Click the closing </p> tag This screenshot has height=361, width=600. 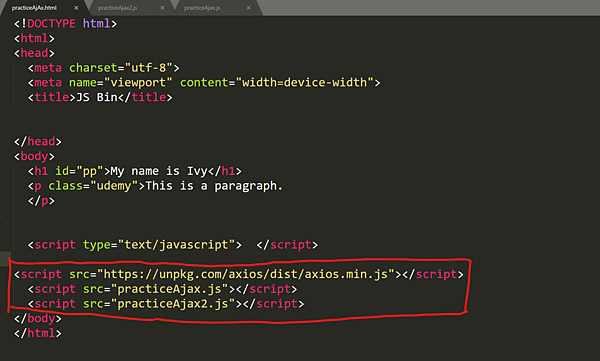coord(41,201)
